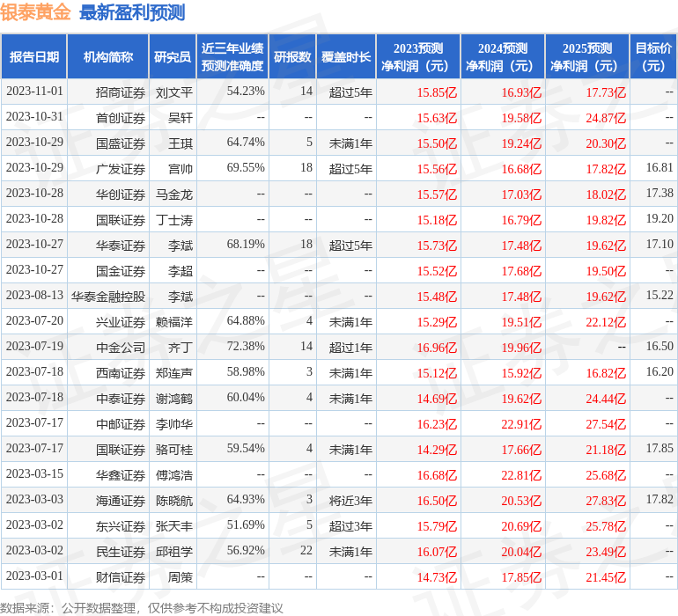678x616 pixels.
Task: Click the target price 17.85
Action: point(660,448)
